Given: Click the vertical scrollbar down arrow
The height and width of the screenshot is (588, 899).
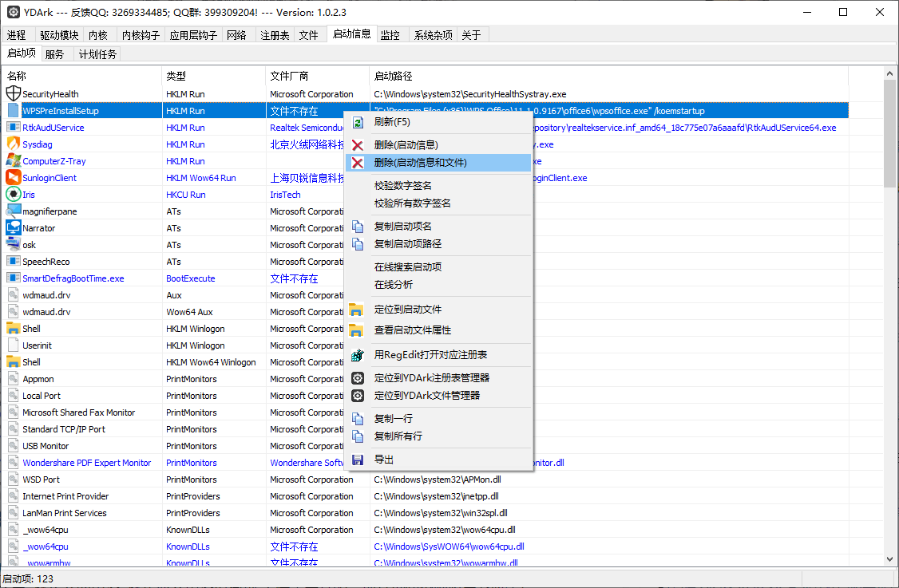Looking at the screenshot, I should point(890,559).
